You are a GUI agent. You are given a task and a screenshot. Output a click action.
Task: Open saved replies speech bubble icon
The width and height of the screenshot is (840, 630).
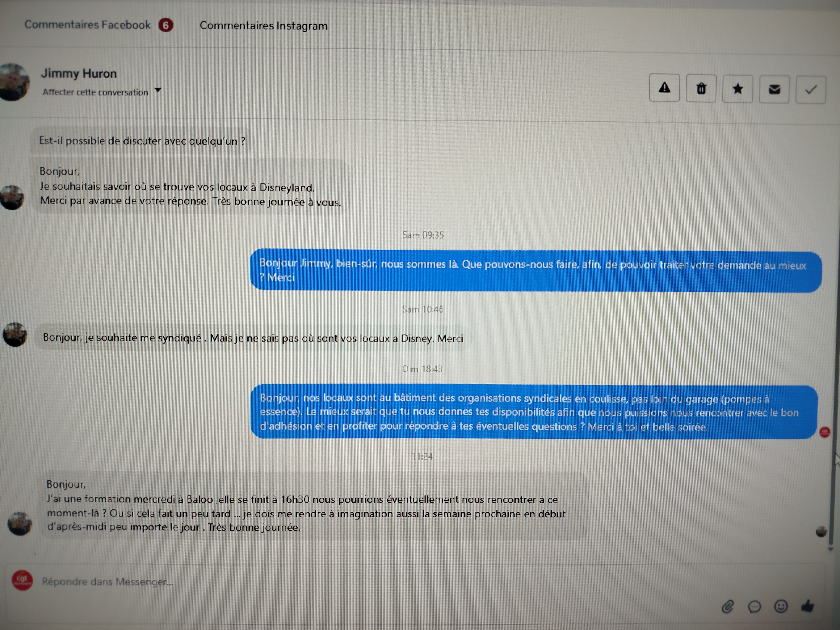[754, 606]
